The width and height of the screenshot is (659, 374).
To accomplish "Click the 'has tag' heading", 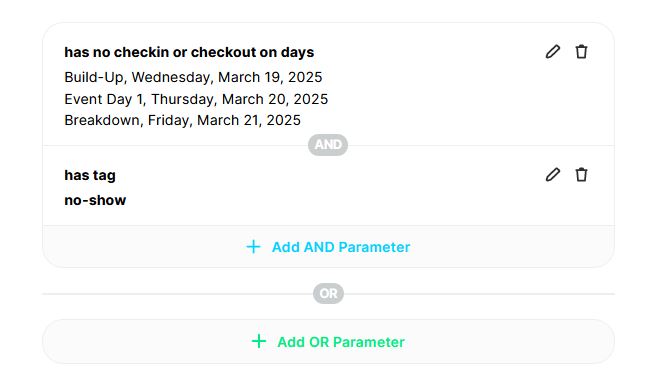I will (x=90, y=175).
